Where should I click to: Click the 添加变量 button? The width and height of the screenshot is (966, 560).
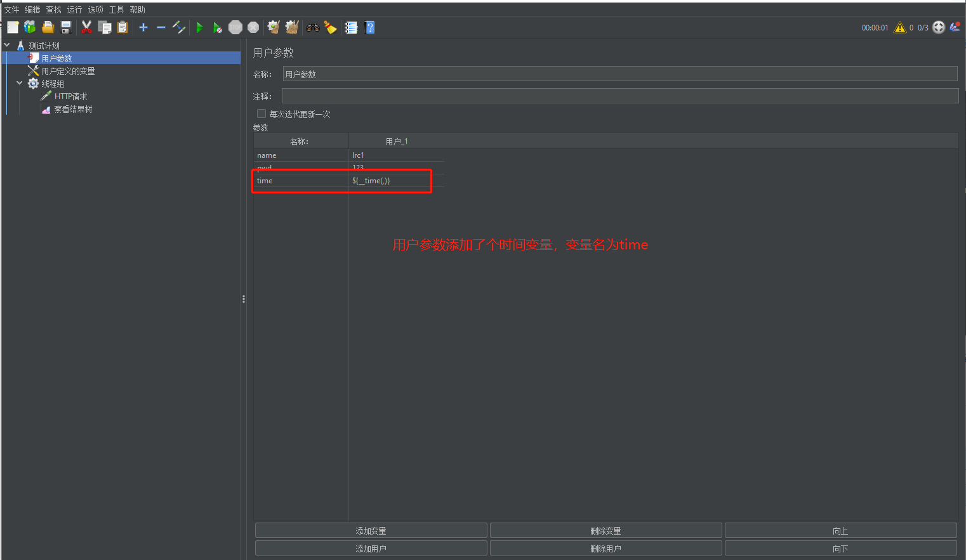tap(371, 531)
